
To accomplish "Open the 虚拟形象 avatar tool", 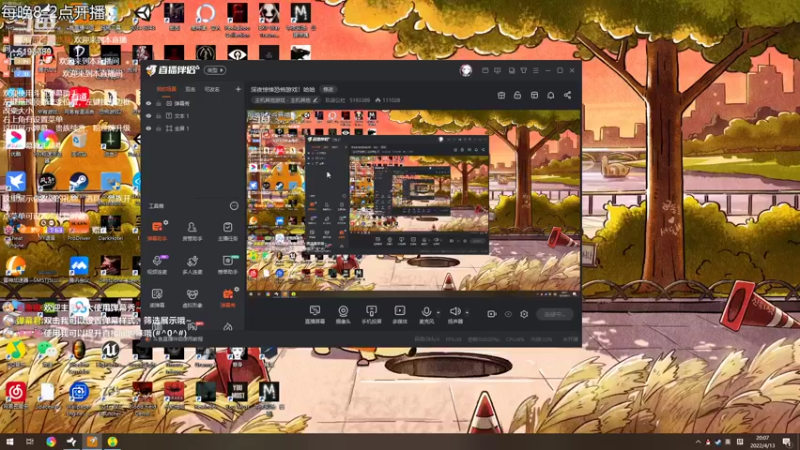I will point(192,297).
